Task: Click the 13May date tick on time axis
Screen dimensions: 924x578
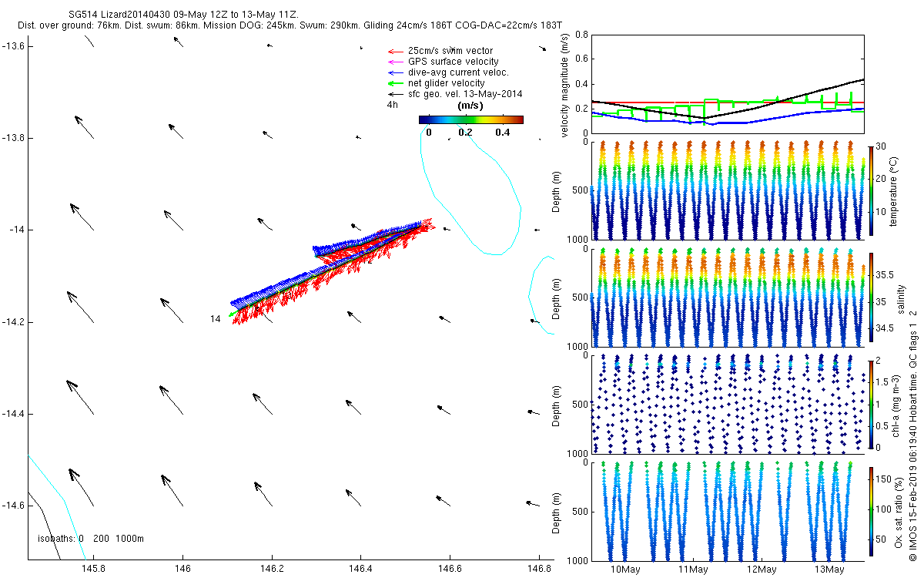Action: pos(829,570)
